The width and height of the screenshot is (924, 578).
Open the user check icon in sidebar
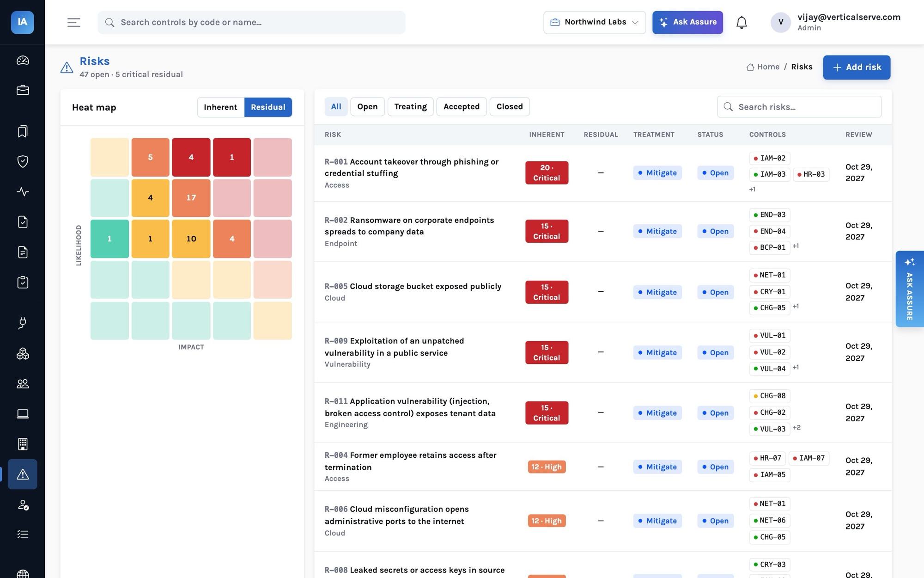pyautogui.click(x=23, y=504)
